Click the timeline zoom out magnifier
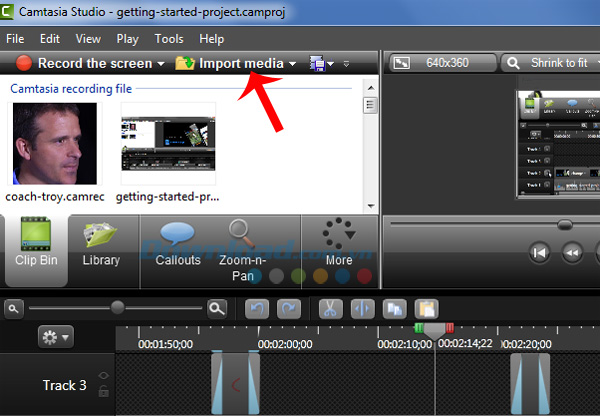Viewport: 600px width, 416px height. pyautogui.click(x=14, y=308)
